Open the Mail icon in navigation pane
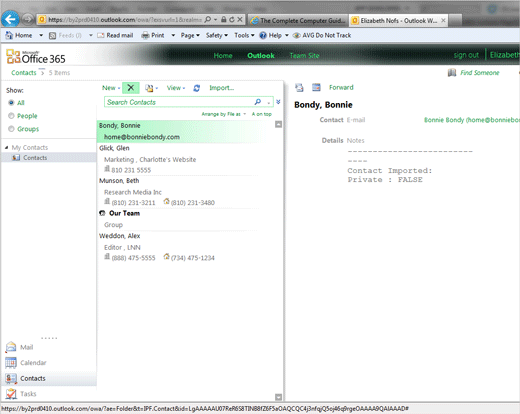 (11, 347)
